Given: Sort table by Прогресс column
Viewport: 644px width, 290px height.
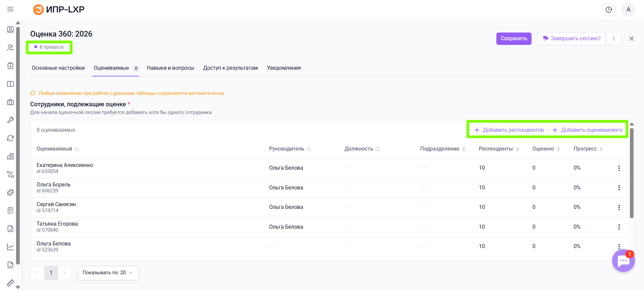Looking at the screenshot, I should [601, 149].
